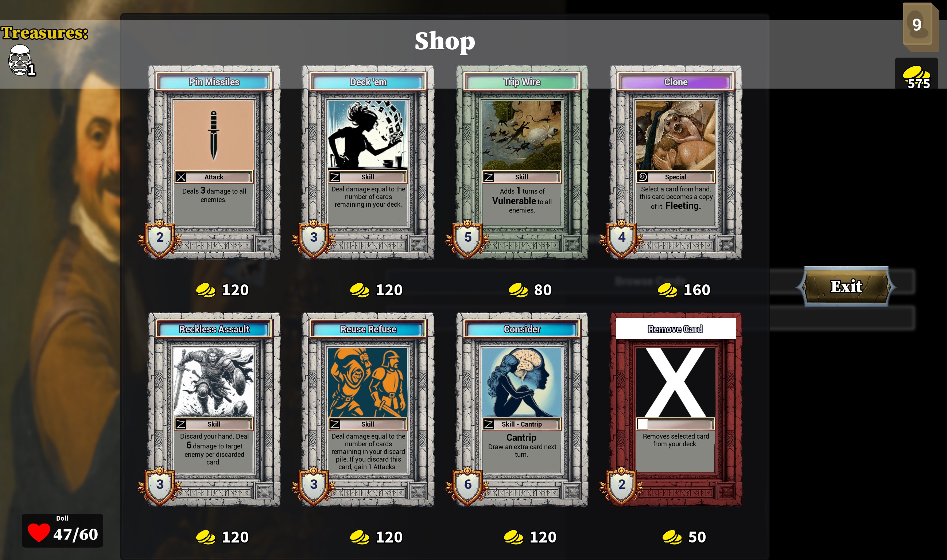Click the red heart health icon

click(39, 532)
